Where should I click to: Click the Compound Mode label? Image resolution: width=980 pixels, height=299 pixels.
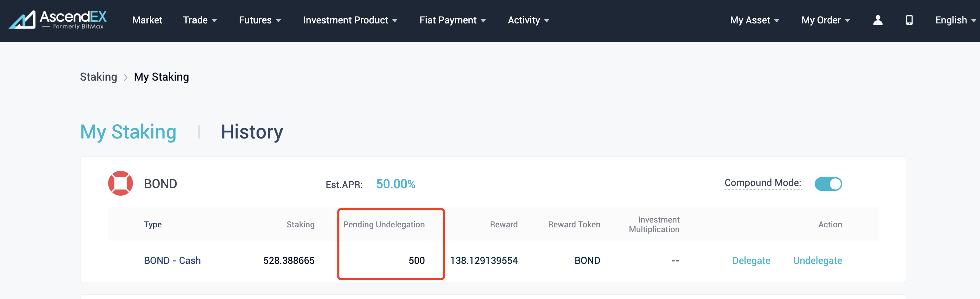[762, 183]
